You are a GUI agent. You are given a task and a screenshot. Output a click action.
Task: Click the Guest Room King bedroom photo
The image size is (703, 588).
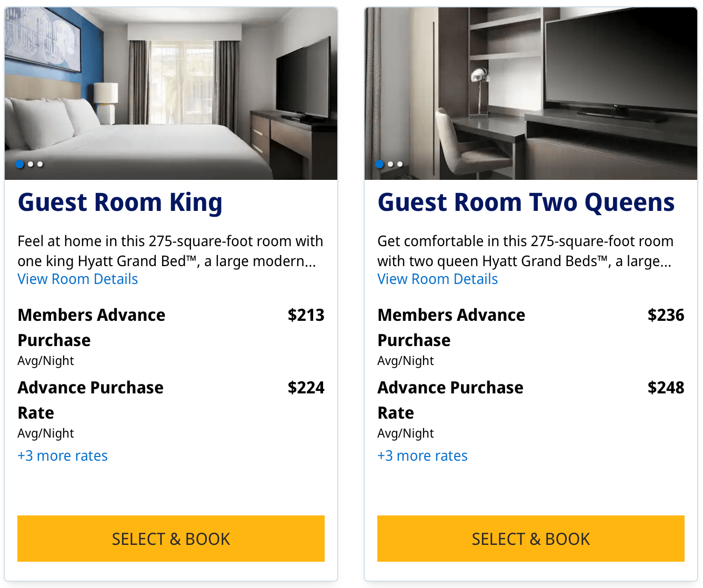tap(171, 89)
